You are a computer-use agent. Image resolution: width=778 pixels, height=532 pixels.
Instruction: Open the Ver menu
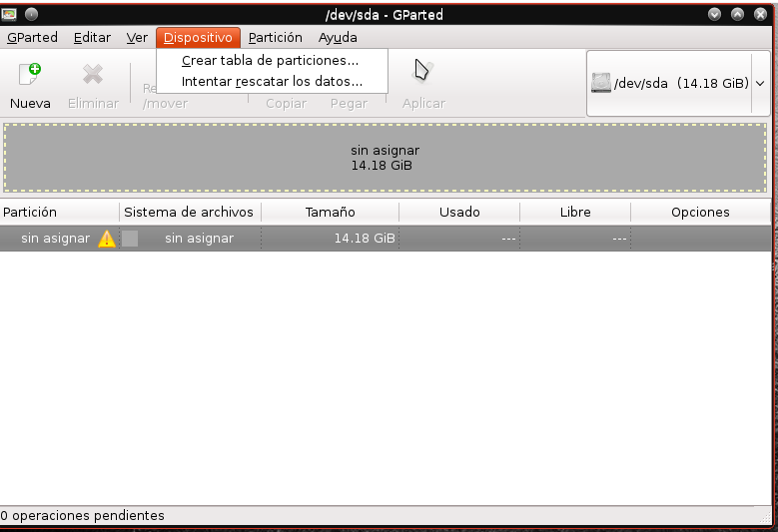pyautogui.click(x=137, y=38)
